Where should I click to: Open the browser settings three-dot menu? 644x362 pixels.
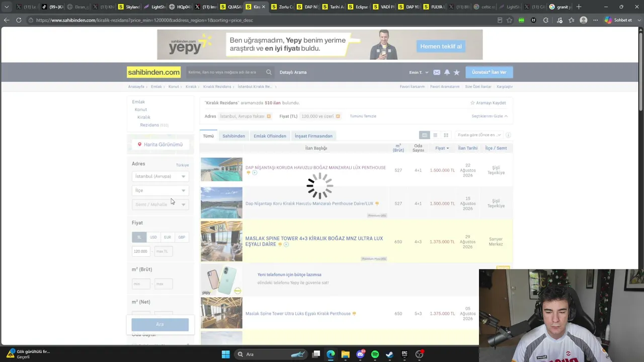tap(596, 20)
